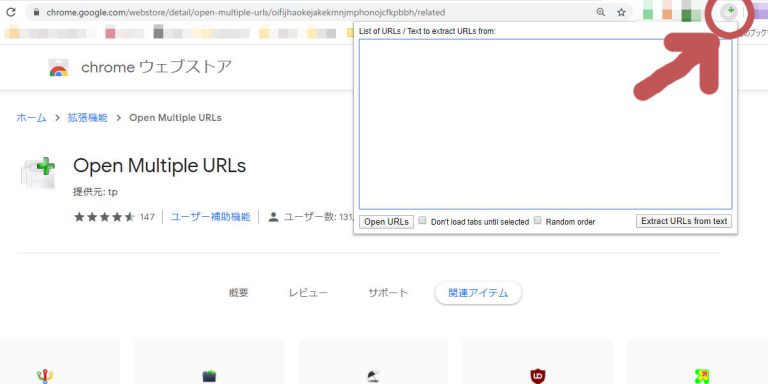Switch to the サポート tab

(388, 293)
